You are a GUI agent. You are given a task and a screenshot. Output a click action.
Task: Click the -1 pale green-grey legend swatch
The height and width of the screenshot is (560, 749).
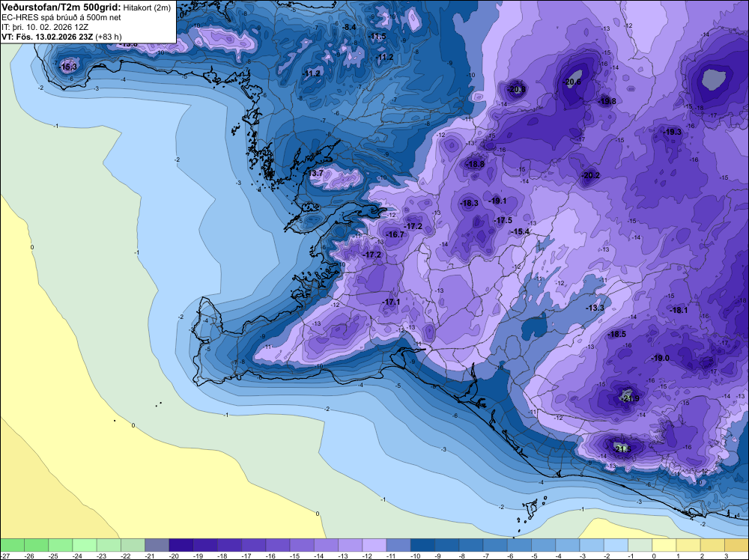640,545
